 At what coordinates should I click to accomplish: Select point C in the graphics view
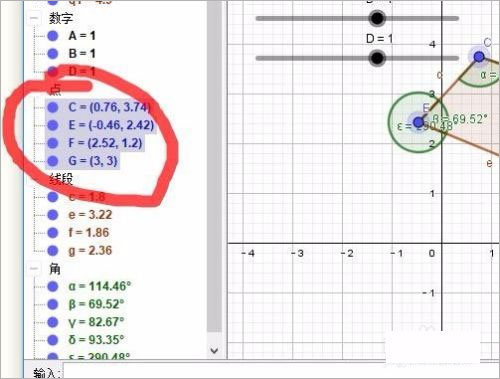click(x=479, y=57)
